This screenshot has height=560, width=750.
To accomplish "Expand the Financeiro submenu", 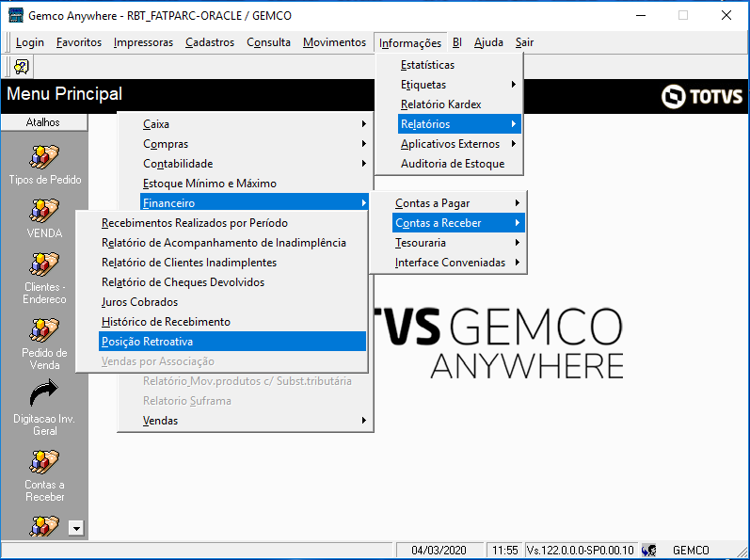I will tap(255, 202).
